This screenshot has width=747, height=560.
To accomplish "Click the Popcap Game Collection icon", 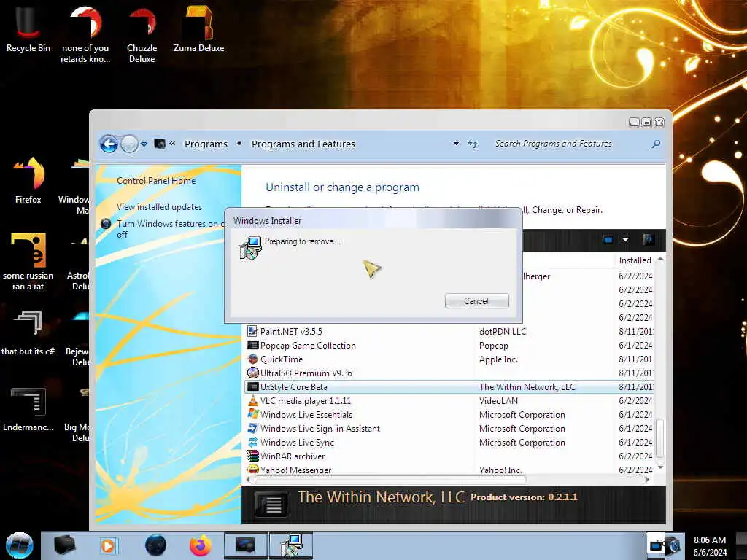I will coord(252,345).
